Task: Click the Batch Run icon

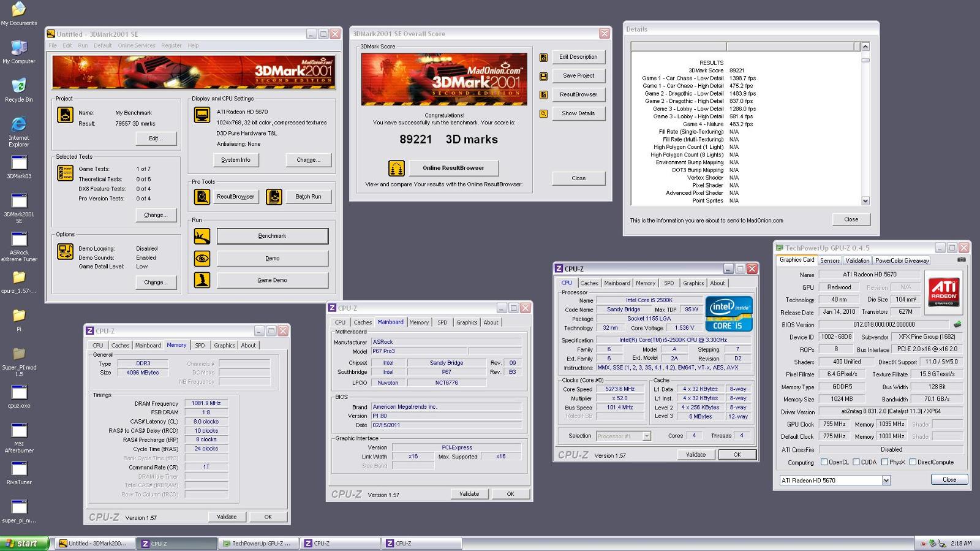Action: 274,197
